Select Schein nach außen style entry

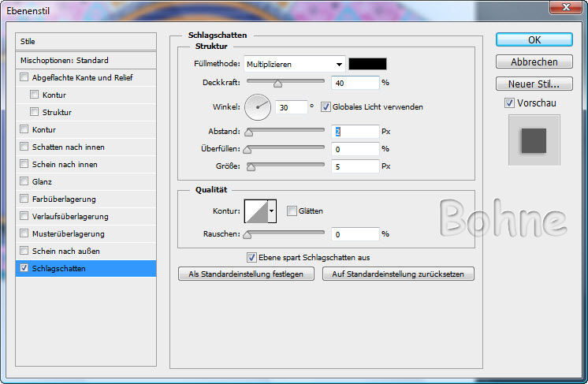(x=87, y=251)
